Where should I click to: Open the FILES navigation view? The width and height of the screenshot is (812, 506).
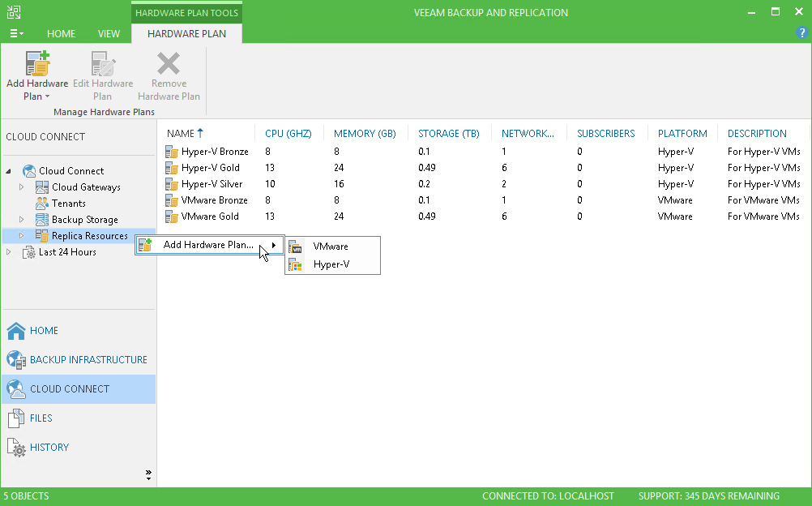[x=79, y=418]
